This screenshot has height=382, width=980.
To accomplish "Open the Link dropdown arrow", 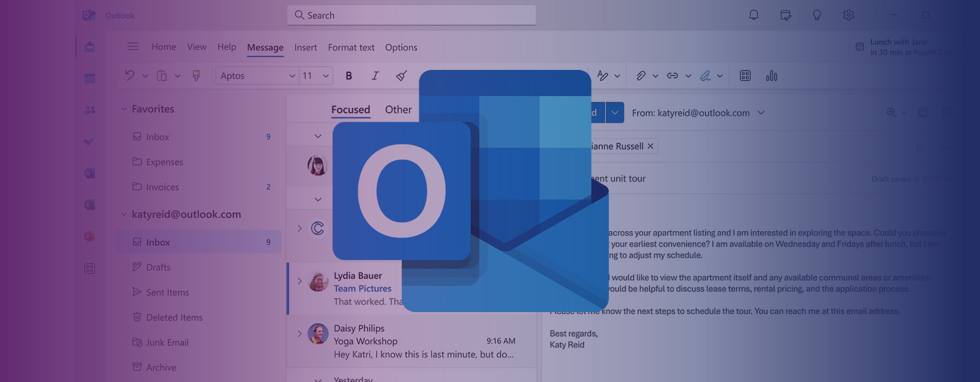I will [688, 76].
